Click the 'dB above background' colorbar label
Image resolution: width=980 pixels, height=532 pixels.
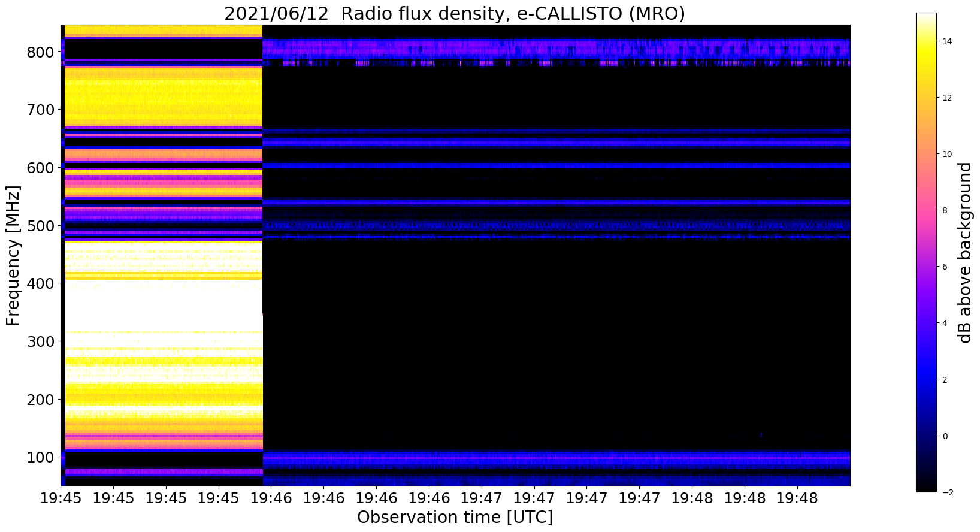tap(965, 252)
